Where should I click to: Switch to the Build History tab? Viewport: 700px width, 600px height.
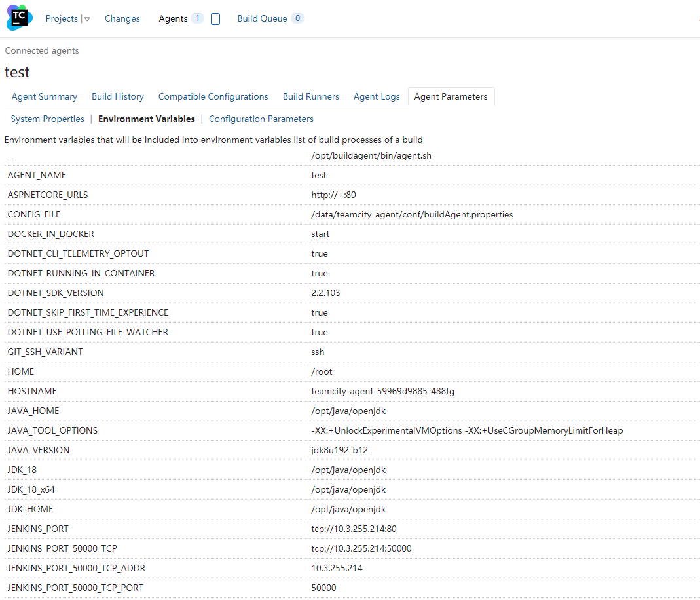118,96
